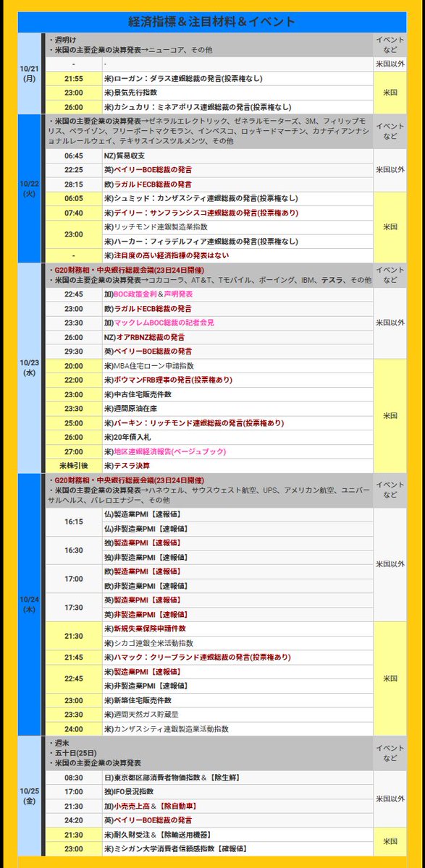
Task: Click カシュカリ：ミネアポリス連銀総裁の発言 row
Action: [237, 107]
